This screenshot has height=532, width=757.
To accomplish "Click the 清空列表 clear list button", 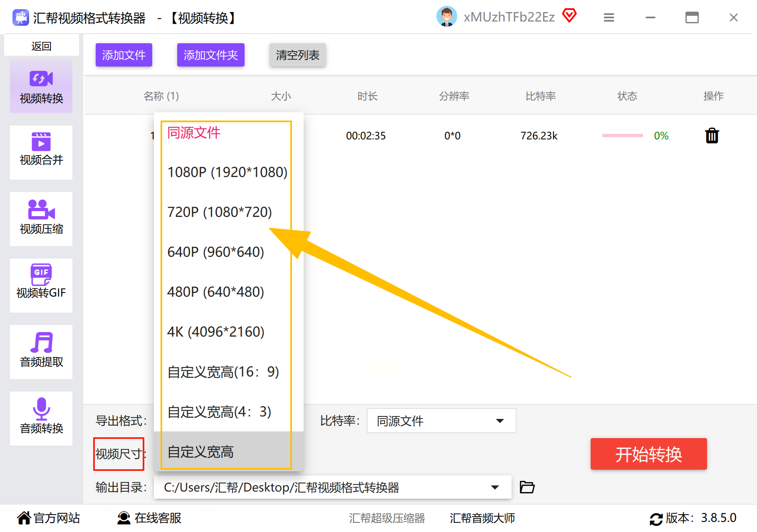I will point(297,55).
